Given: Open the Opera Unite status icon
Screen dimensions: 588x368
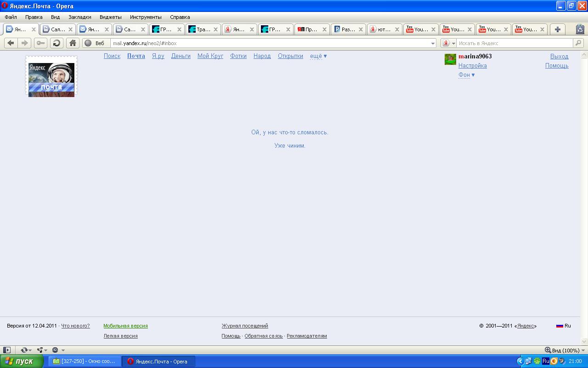Looking at the screenshot, I should pyautogui.click(x=40, y=350).
